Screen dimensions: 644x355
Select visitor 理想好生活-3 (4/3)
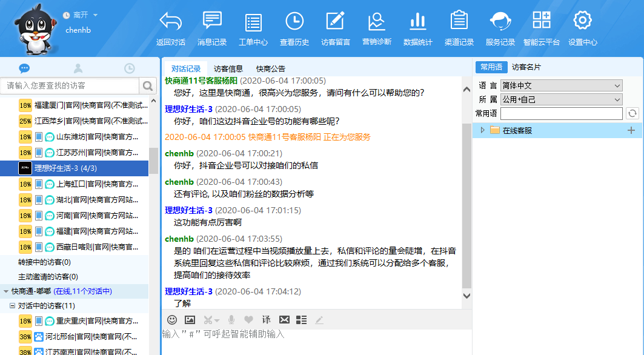(75, 168)
